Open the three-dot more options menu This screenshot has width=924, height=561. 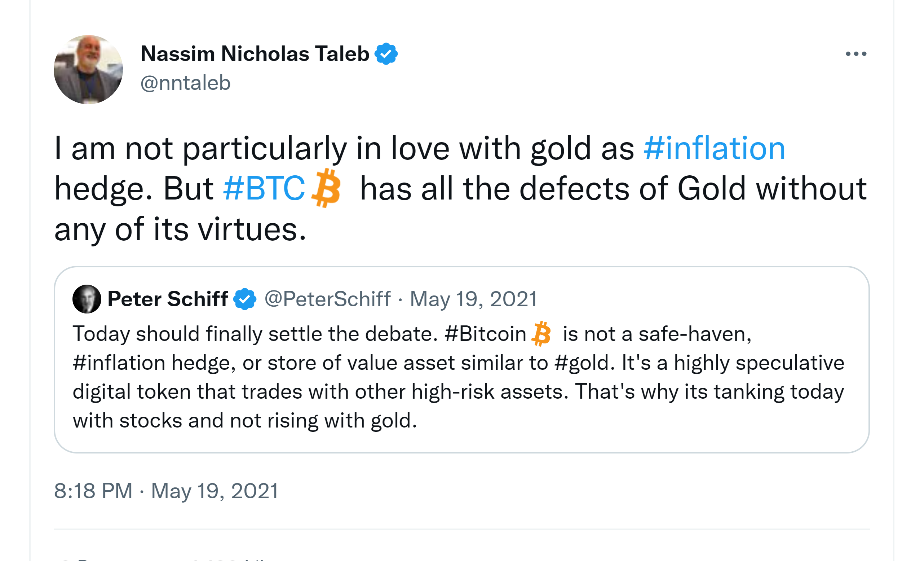pyautogui.click(x=856, y=54)
